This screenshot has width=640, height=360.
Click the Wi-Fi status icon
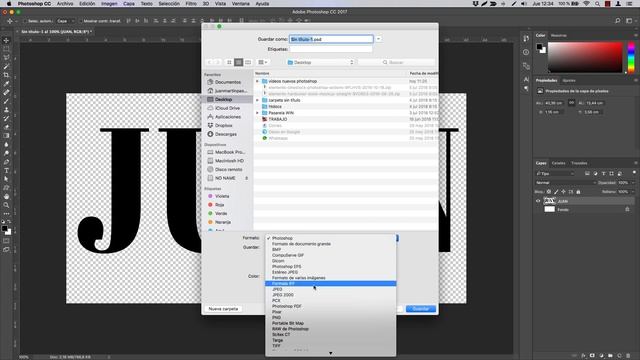pos(587,4)
